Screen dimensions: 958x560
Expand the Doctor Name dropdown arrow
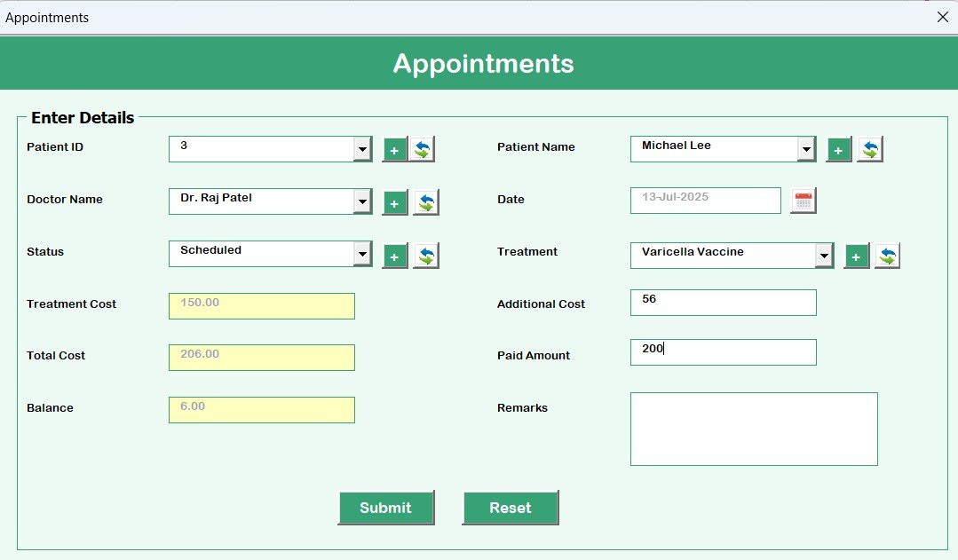[362, 201]
